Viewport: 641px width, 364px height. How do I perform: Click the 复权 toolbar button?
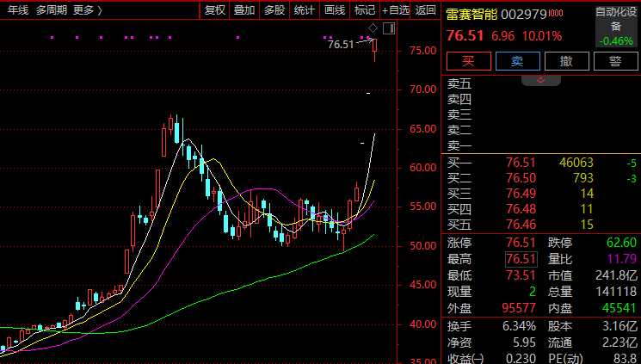pos(215,10)
